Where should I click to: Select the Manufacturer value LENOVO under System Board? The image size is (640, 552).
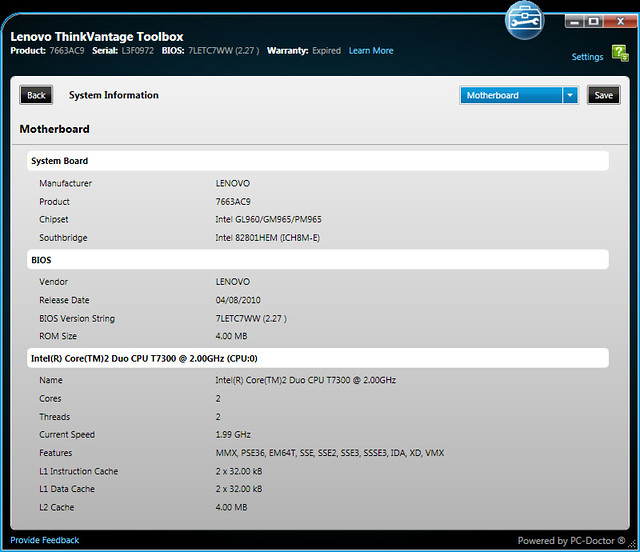click(x=233, y=183)
